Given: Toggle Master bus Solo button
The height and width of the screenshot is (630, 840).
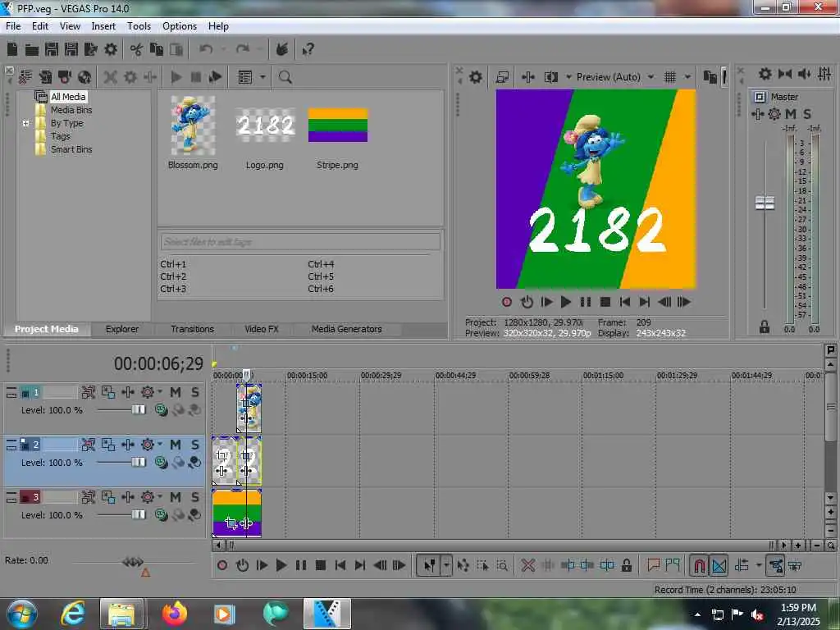Looking at the screenshot, I should click(x=807, y=114).
